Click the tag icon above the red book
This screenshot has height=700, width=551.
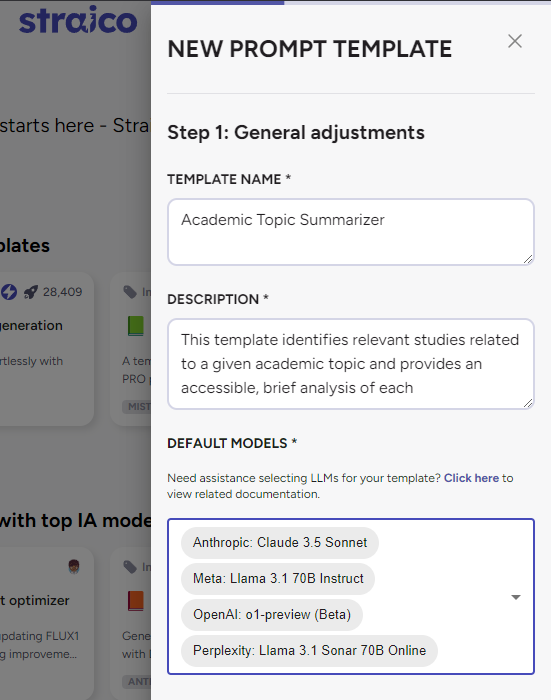(x=130, y=567)
